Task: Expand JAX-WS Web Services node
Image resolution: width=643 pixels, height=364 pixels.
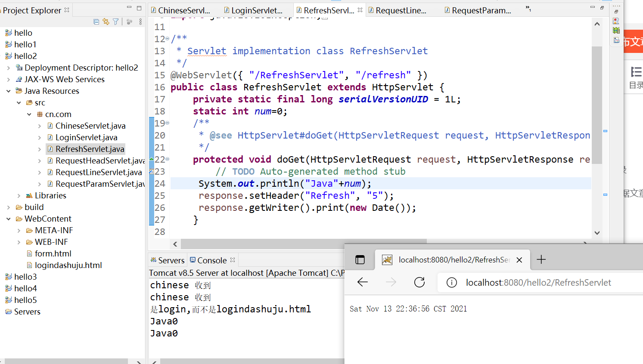Action: pos(9,79)
